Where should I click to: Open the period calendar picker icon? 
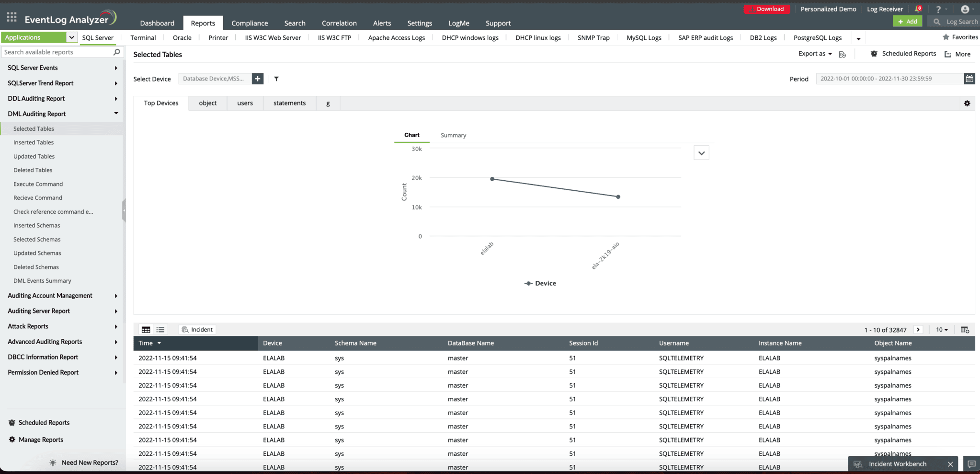(969, 79)
